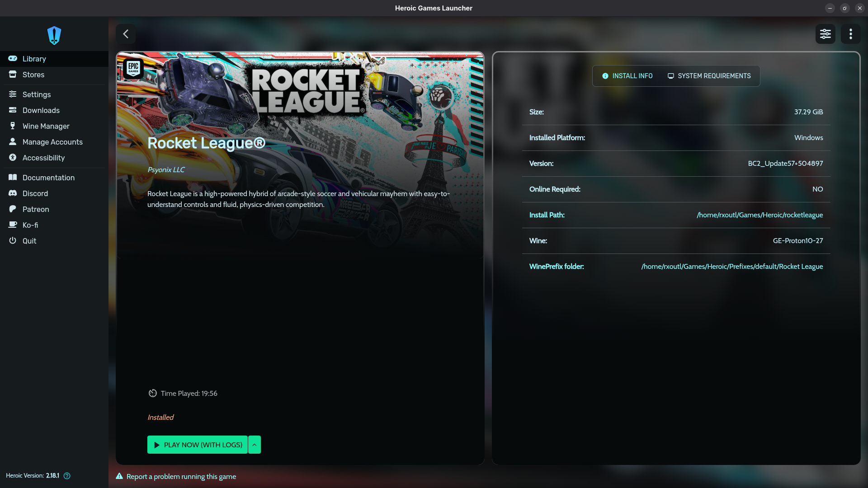Open game settings sliders icon
This screenshot has height=488, width=868.
pos(825,34)
